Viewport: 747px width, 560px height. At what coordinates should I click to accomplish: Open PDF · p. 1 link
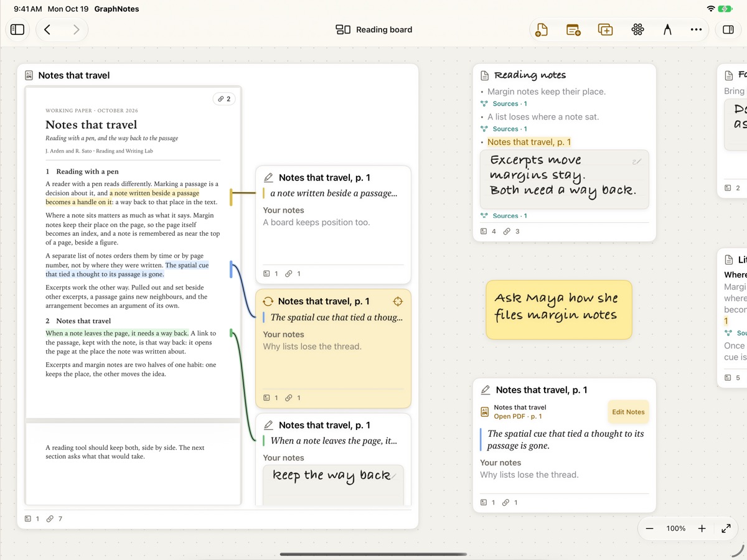pos(518,416)
